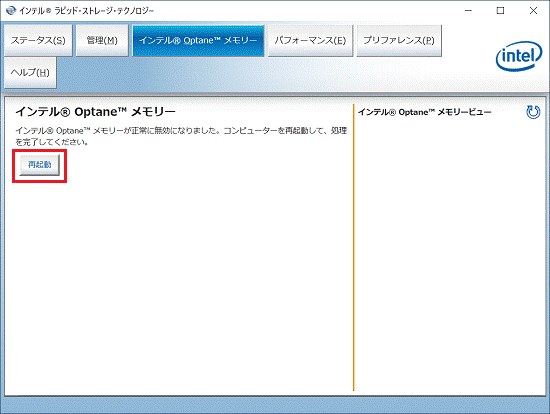This screenshot has height=414, width=550.
Task: Maximize the Rapid Storage Technology window
Action: 501,11
